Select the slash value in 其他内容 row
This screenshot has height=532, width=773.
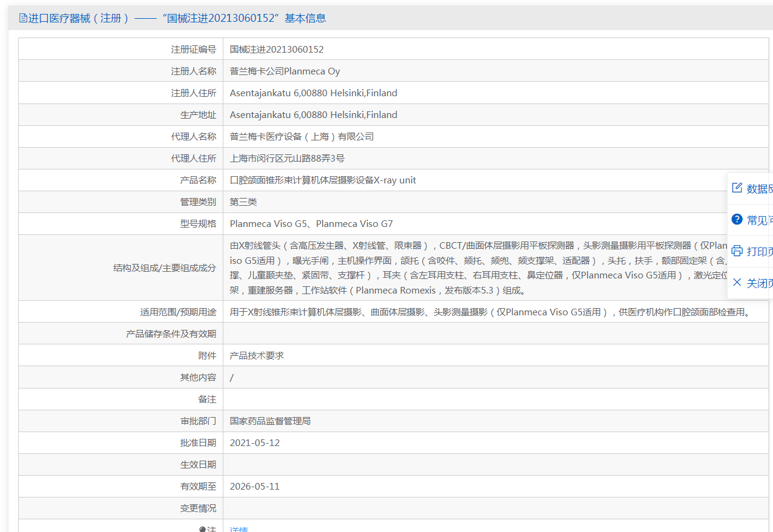(x=232, y=377)
